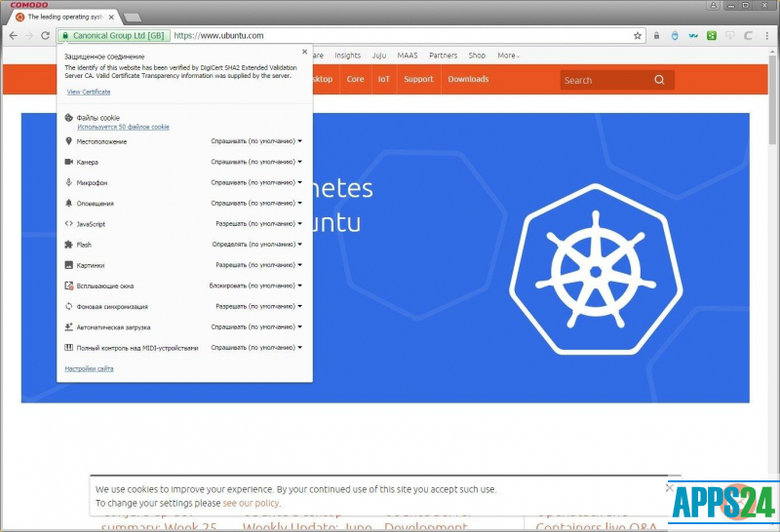Open the browser three-dot menu
The height and width of the screenshot is (532, 780).
[766, 36]
